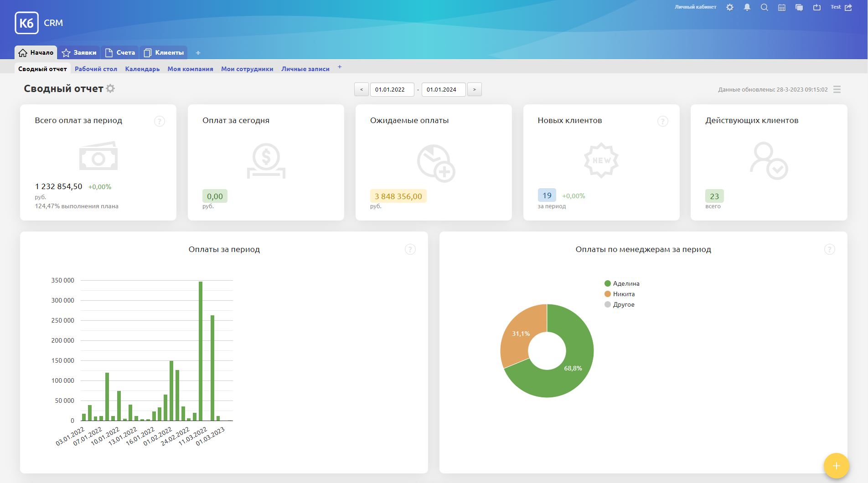Click the search magnifier icon
The height and width of the screenshot is (483, 868).
click(x=765, y=7)
